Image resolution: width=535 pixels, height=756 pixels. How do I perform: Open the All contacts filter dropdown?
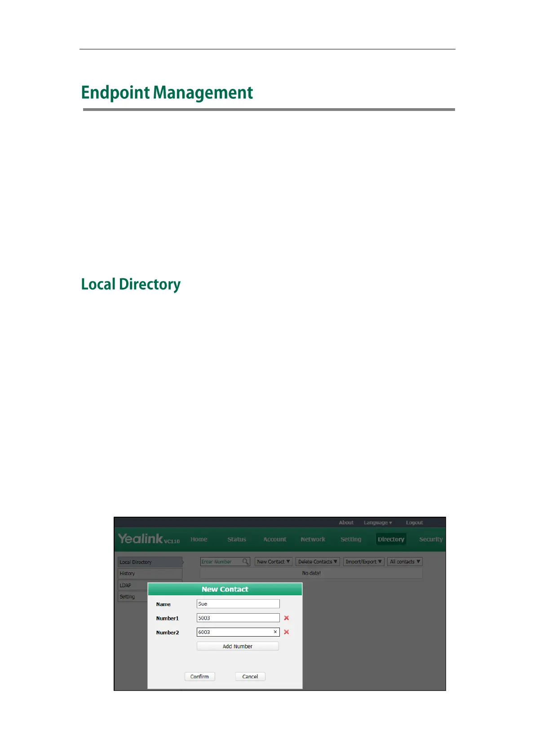[x=405, y=562]
